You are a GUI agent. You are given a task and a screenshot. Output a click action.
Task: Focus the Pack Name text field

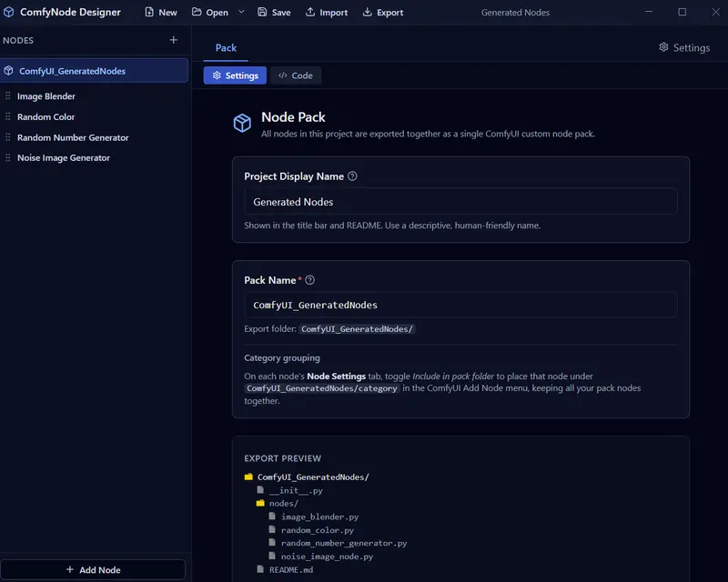tap(460, 306)
